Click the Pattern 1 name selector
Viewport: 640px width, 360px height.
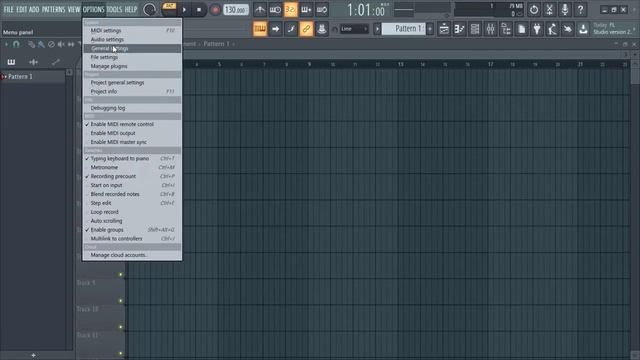coord(404,29)
